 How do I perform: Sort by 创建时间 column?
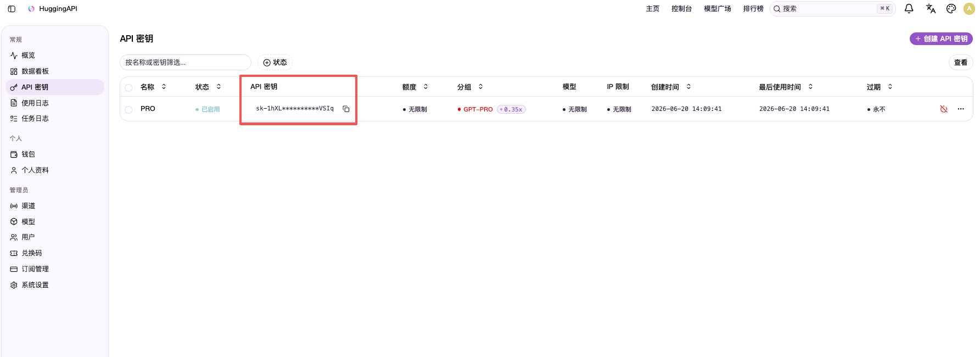tap(671, 87)
